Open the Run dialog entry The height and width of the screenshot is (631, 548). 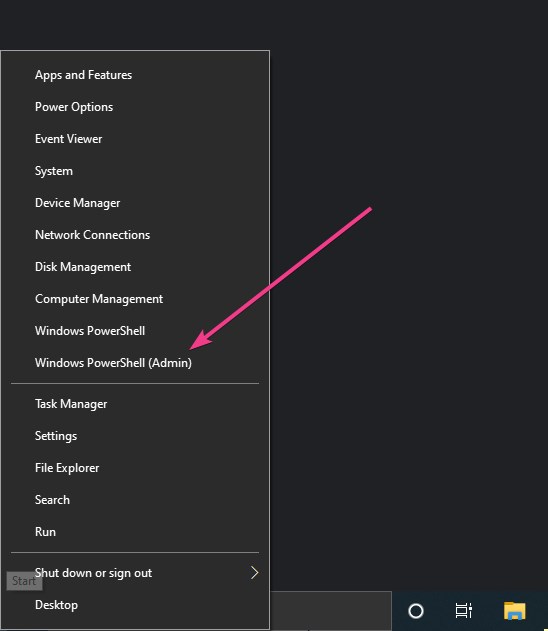135,532
